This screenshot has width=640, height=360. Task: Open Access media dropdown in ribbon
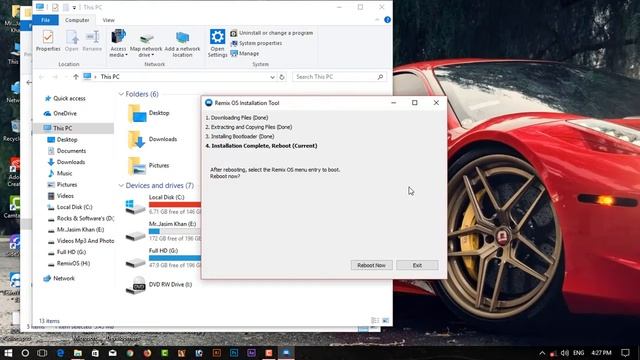point(118,43)
